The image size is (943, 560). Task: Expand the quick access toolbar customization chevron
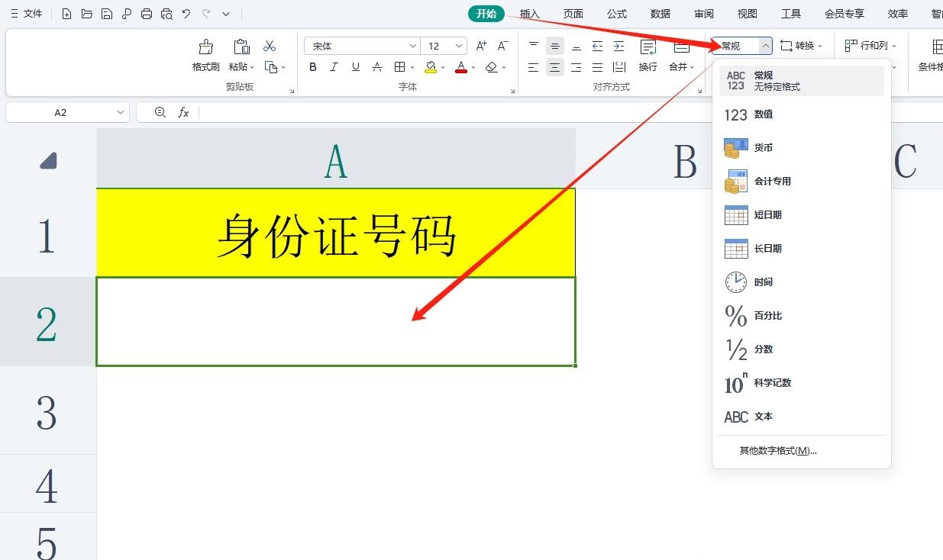226,14
